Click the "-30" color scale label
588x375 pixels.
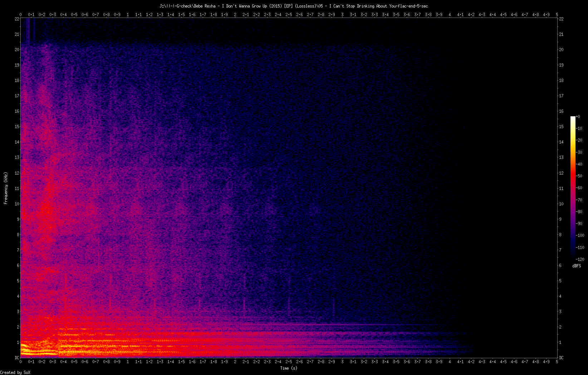[579, 152]
